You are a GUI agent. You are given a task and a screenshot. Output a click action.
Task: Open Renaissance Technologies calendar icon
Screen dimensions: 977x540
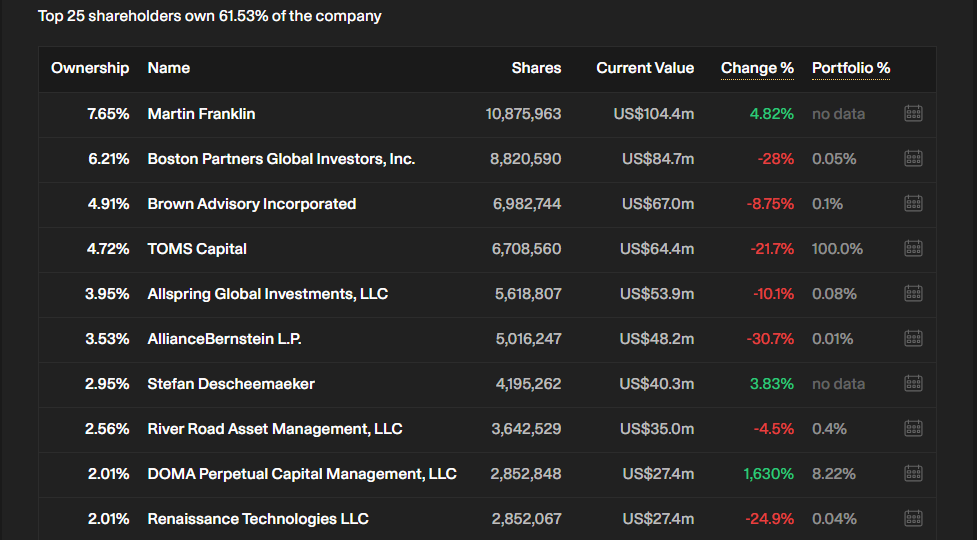912,519
